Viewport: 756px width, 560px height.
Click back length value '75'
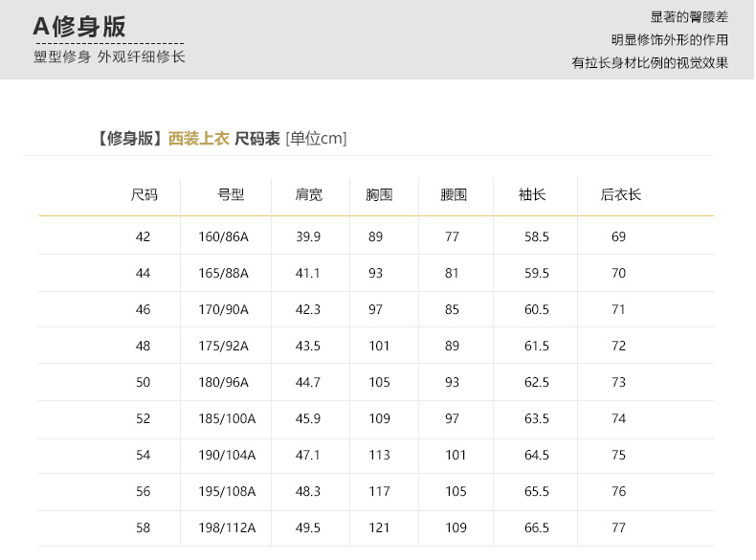[618, 455]
